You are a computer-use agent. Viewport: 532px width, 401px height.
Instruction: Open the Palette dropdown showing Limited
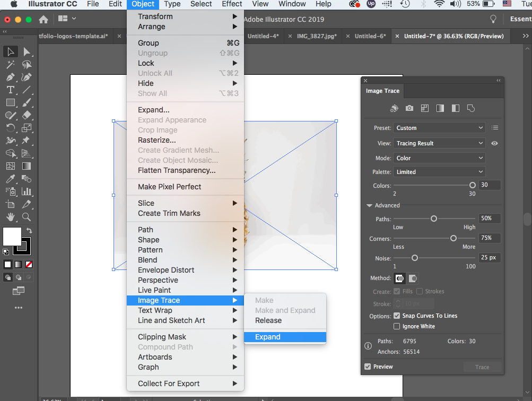(x=439, y=172)
